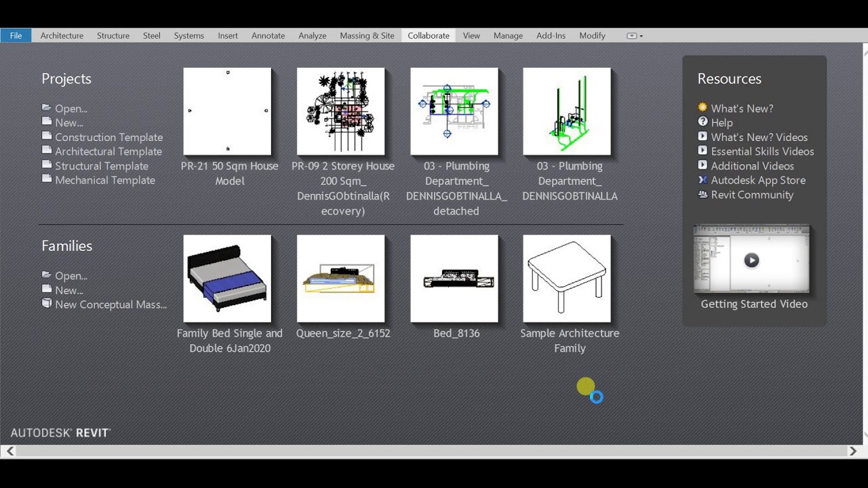Select the Annotate ribbon tab

[x=268, y=35]
